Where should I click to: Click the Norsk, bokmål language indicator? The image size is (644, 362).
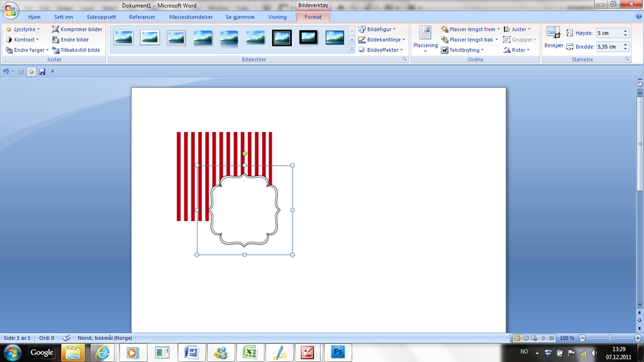(104, 338)
